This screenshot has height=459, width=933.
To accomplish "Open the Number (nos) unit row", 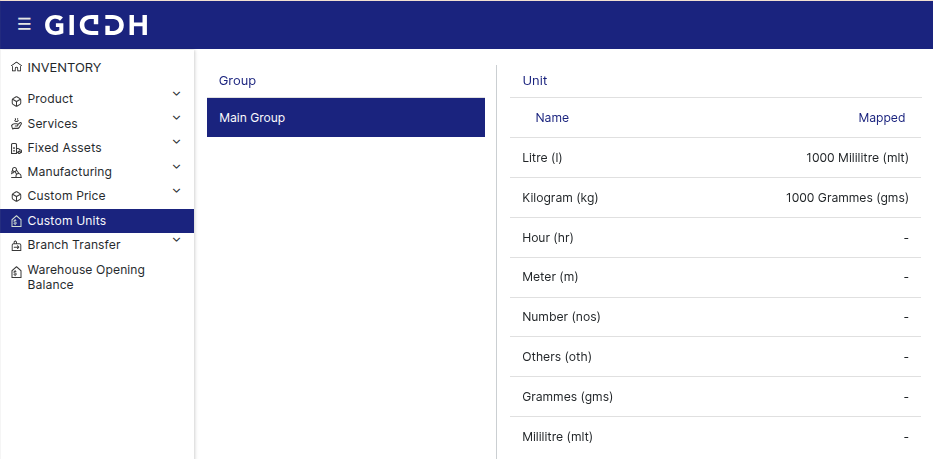I will coord(715,317).
